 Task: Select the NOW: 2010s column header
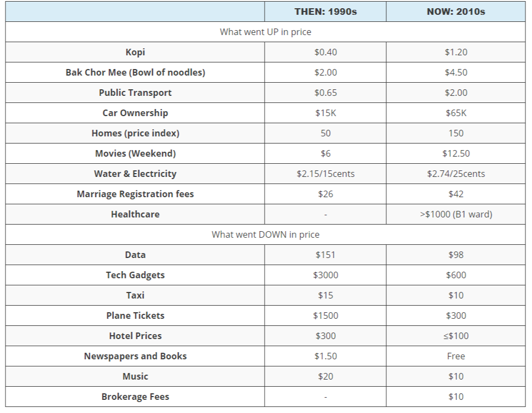coord(456,12)
